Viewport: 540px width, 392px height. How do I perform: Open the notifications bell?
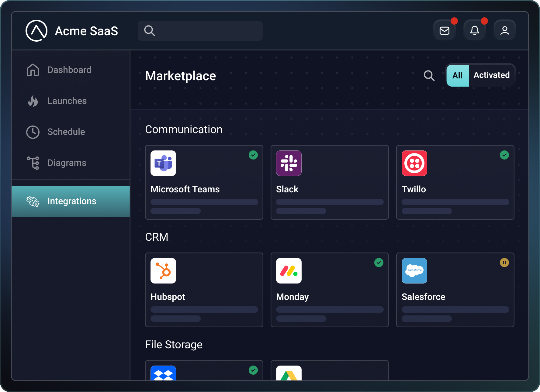click(475, 30)
